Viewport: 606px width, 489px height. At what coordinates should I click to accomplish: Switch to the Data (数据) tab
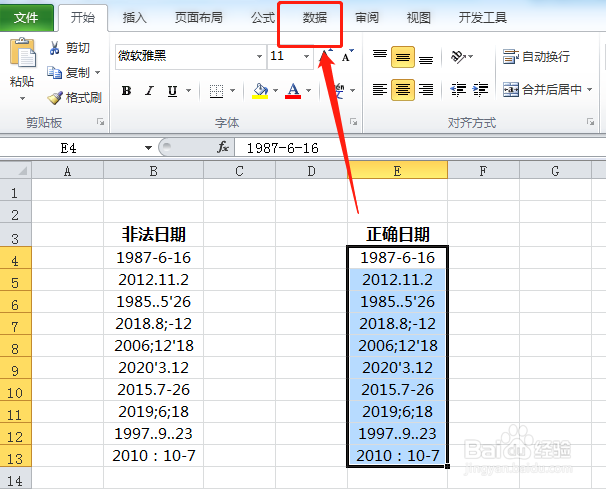315,17
